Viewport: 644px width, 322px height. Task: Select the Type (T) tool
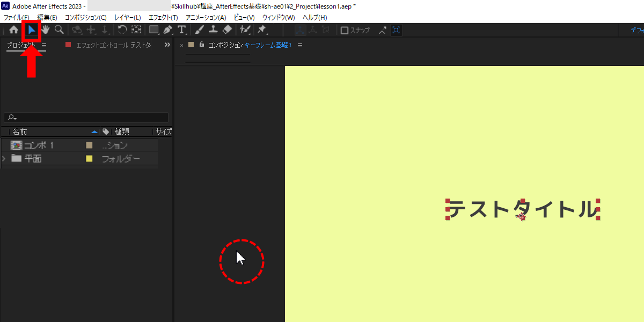click(182, 30)
